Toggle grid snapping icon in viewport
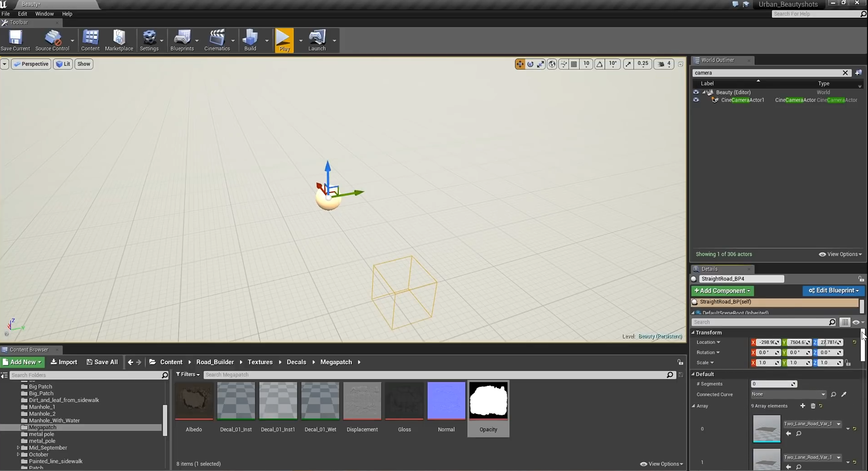 574,64
